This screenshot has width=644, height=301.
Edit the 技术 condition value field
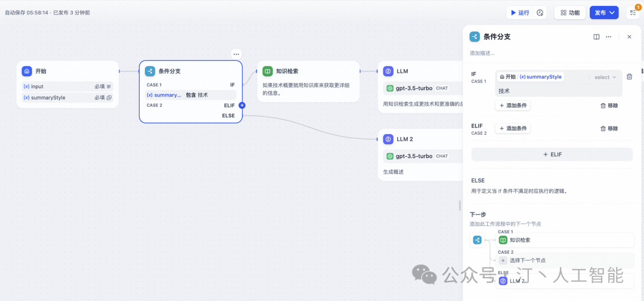(x=559, y=91)
